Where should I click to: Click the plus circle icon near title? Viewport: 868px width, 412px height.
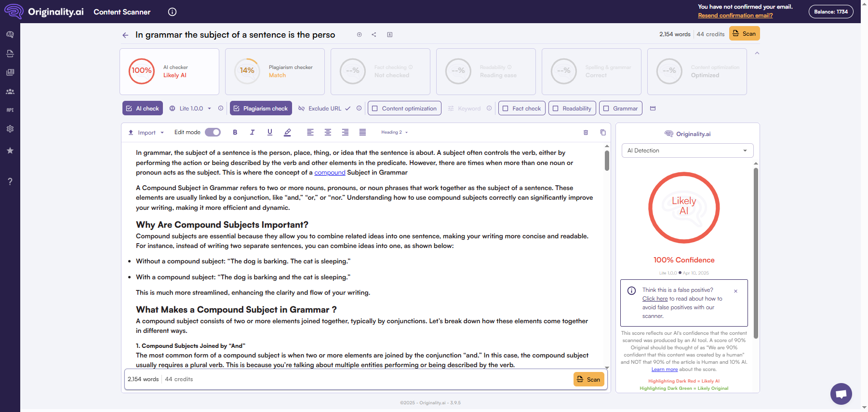click(359, 35)
